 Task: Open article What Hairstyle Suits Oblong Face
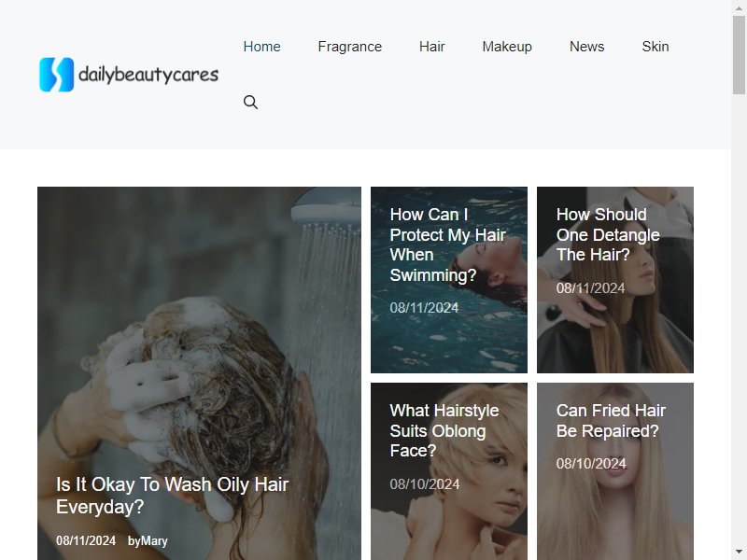(x=444, y=430)
